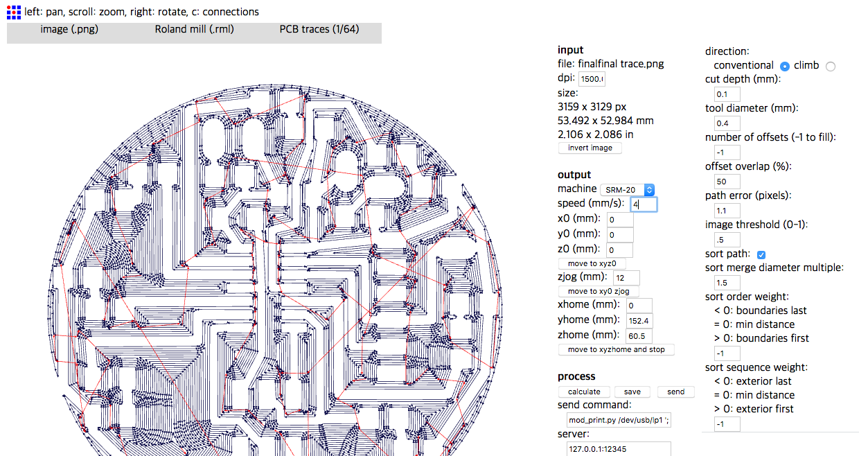Screen dimensions: 868x456
Task: Focus the zjog (mm) field
Action: click(x=627, y=278)
